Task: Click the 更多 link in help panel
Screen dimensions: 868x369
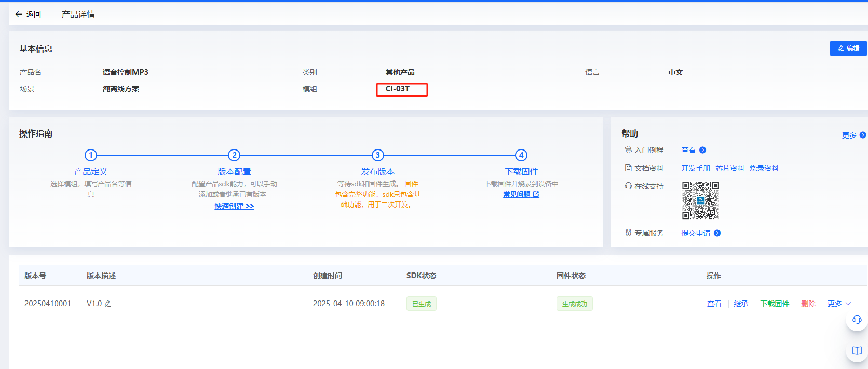Action: 849,135
